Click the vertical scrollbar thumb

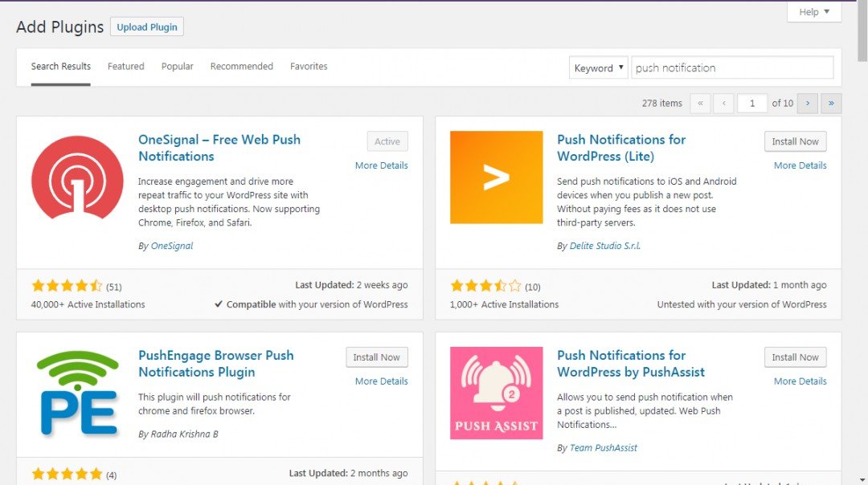pyautogui.click(x=862, y=33)
